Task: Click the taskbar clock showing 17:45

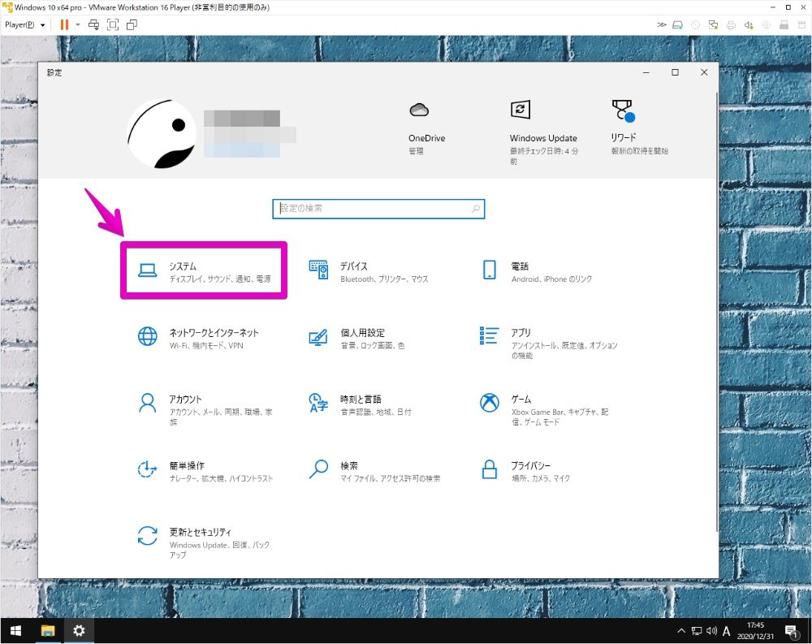Action: [755, 631]
